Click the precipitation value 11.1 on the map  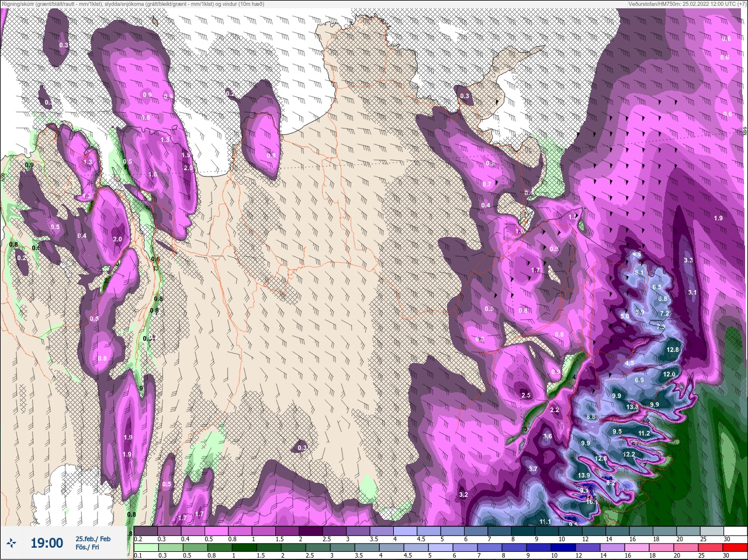(x=545, y=521)
